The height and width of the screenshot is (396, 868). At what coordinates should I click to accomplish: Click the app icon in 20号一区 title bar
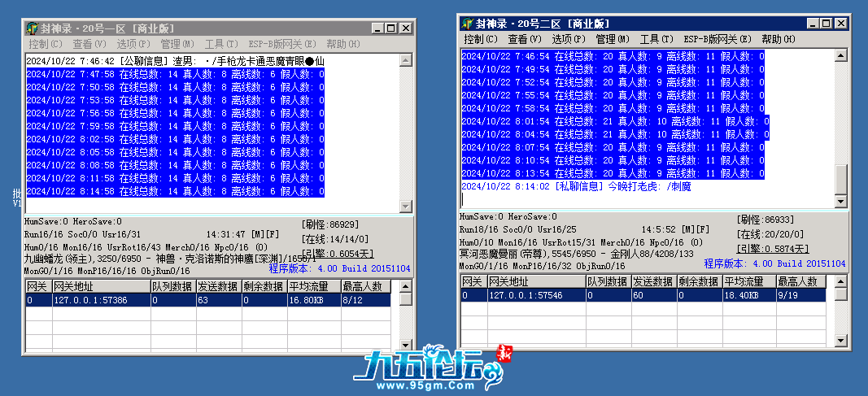[32, 28]
